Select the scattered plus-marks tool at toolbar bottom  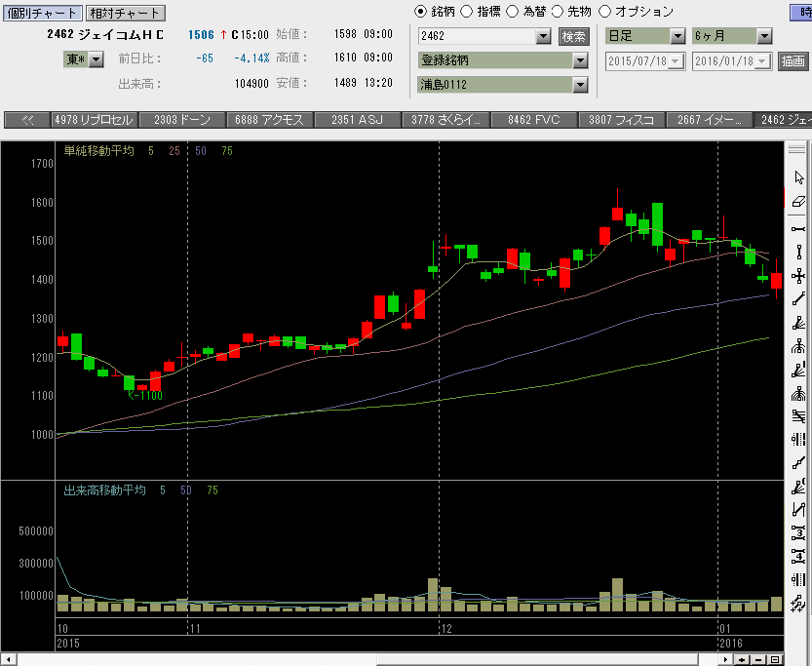tap(798, 604)
